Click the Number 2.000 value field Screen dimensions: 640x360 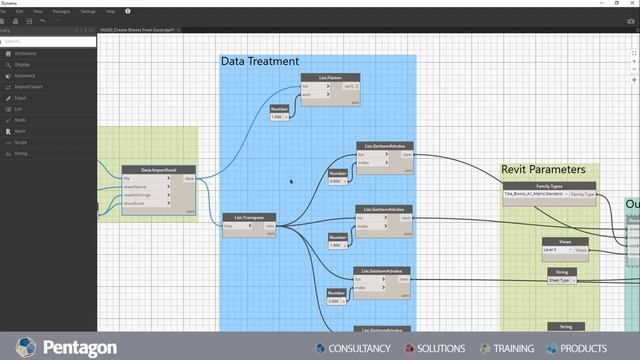click(x=334, y=301)
